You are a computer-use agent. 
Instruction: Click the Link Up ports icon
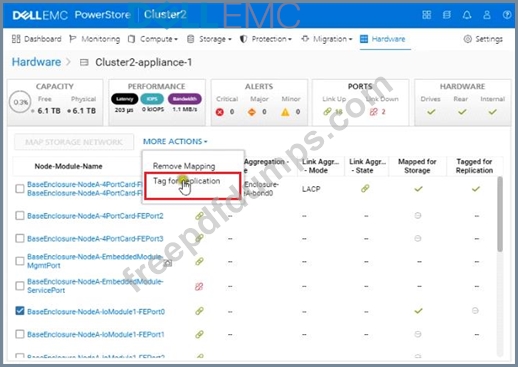click(x=327, y=112)
